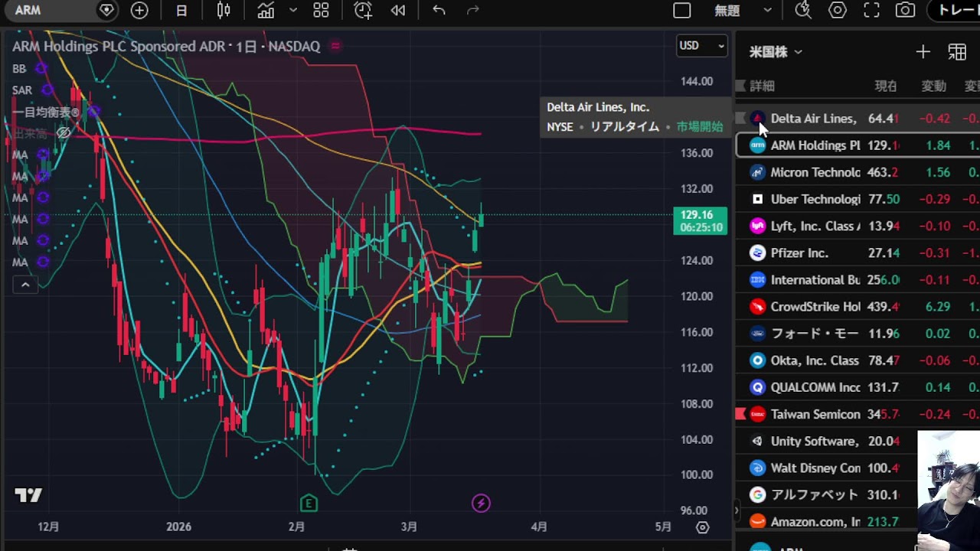The width and height of the screenshot is (980, 551).
Task: Open the layout setup square icon
Action: tap(681, 11)
